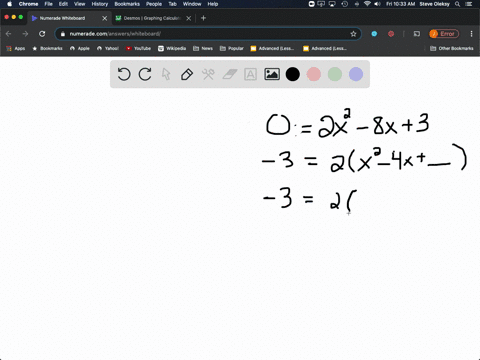Choose the black pen color
The image size is (480, 360).
293,74
